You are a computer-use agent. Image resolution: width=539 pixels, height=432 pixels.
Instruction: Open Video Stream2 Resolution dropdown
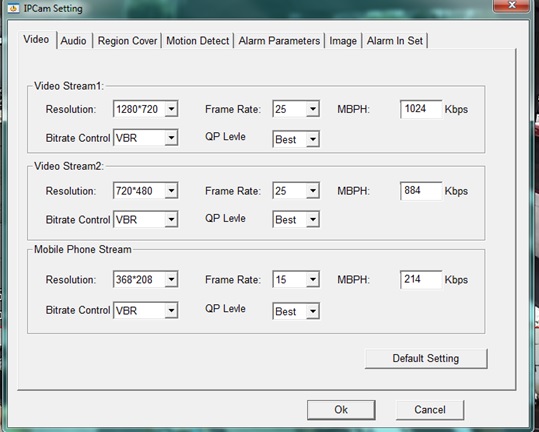coord(145,191)
